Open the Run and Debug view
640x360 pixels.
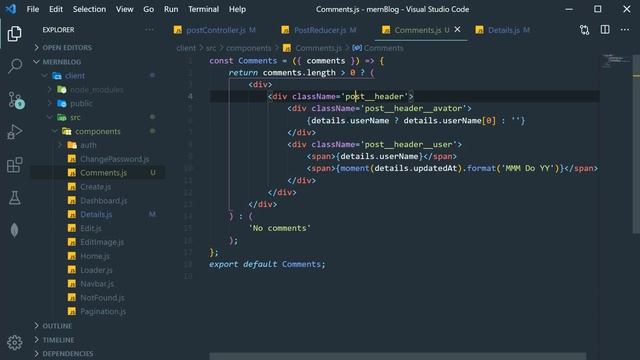pos(14,132)
